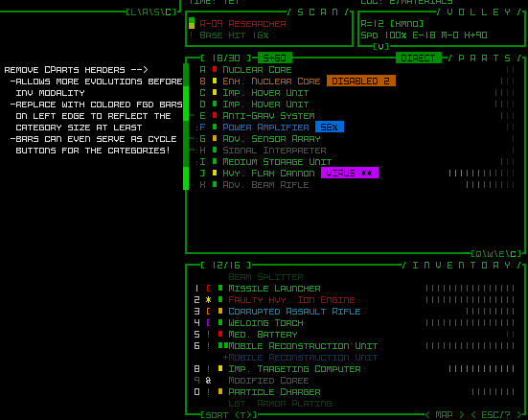Screen dimensions: 528x420
Task: Click the Corrupted Assault Rifle orange integrity bar
Action: (x=491, y=312)
